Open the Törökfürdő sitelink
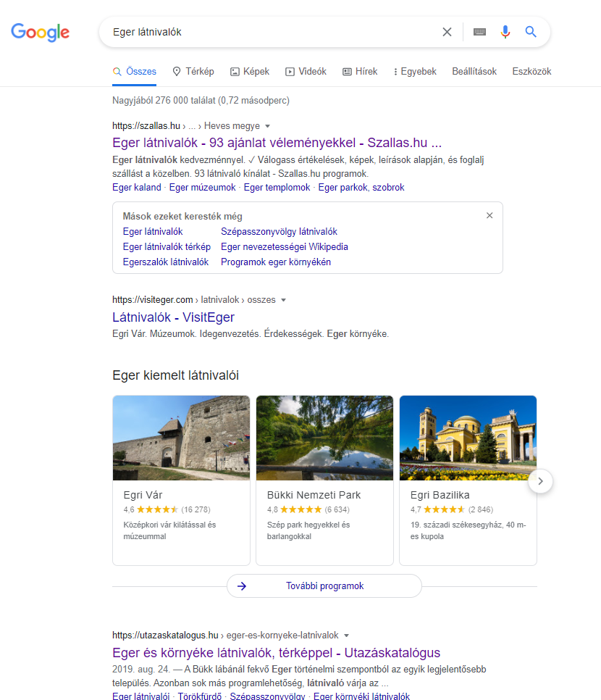Screen dimensions: 601x700 coord(199,696)
